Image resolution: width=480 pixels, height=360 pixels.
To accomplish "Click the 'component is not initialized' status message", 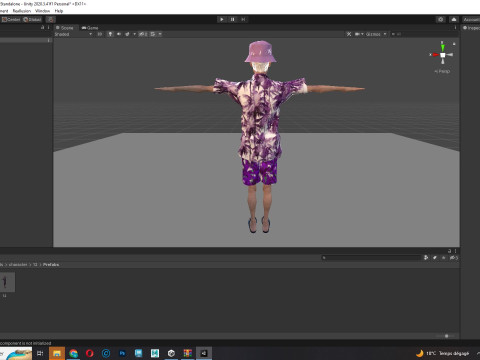I will coord(26,343).
